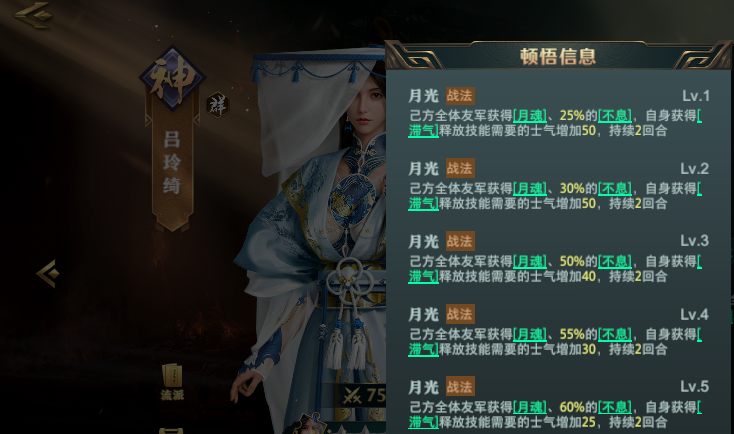Click the 吕玲绮 name banner
The image size is (734, 434).
pyautogui.click(x=172, y=164)
